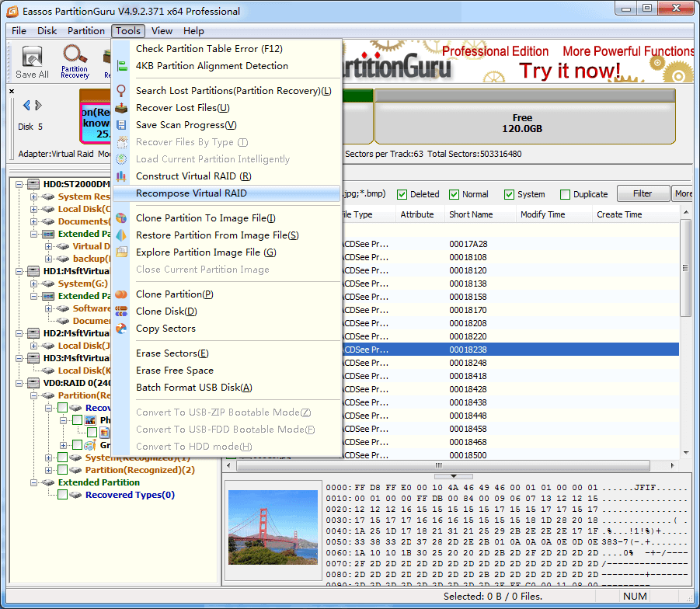Viewport: 700px width, 609px height.
Task: Expand the System(G:) partition node
Action: click(33, 284)
